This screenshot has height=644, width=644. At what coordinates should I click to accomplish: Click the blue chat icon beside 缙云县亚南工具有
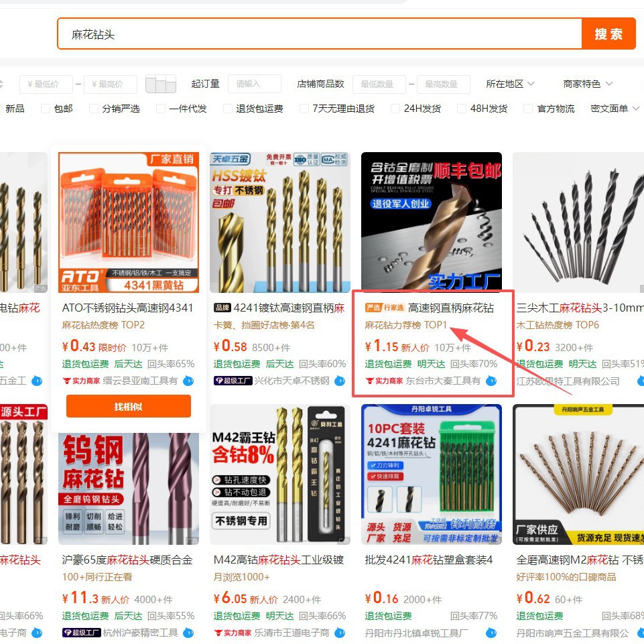tap(188, 381)
